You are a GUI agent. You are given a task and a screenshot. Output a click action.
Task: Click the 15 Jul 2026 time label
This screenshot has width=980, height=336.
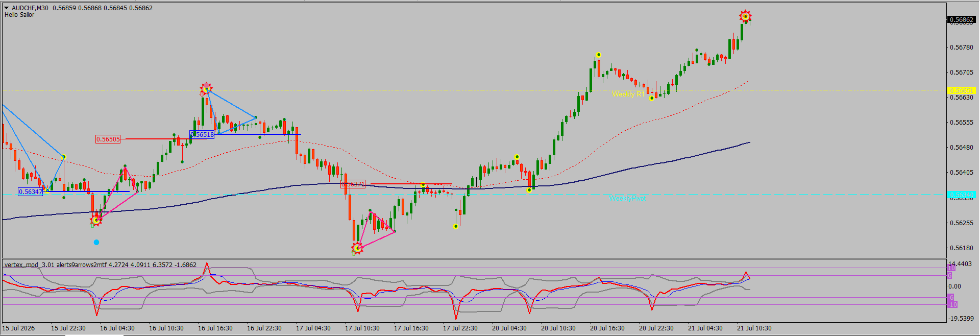click(x=19, y=328)
